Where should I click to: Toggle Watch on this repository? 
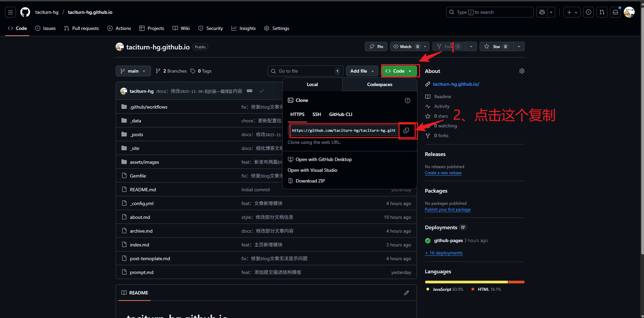406,46
